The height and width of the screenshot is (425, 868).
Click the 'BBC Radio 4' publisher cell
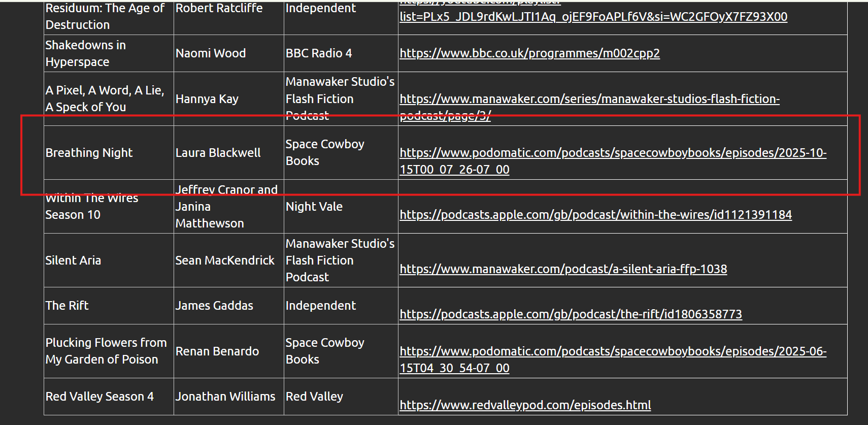(318, 53)
